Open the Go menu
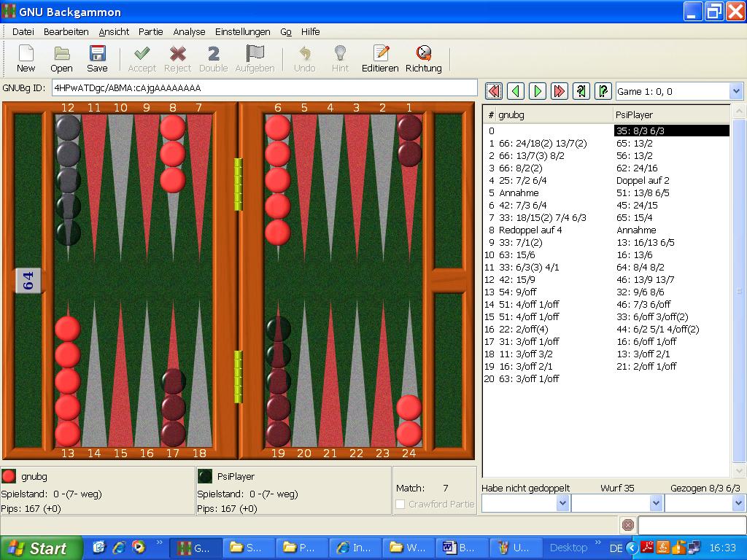Screen dimensions: 747x560 point(286,32)
